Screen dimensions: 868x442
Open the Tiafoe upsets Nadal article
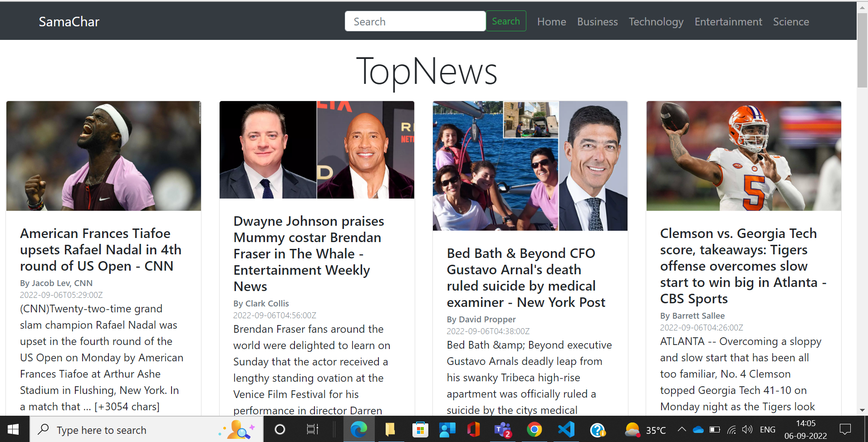[100, 249]
